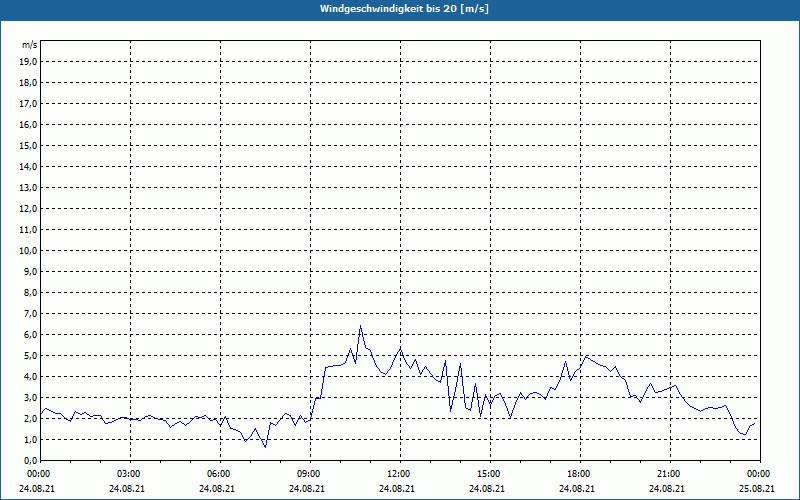Click the chart title Windgeschwindigkeit bis 20 [m/s]
The width and height of the screenshot is (800, 500).
405,9
